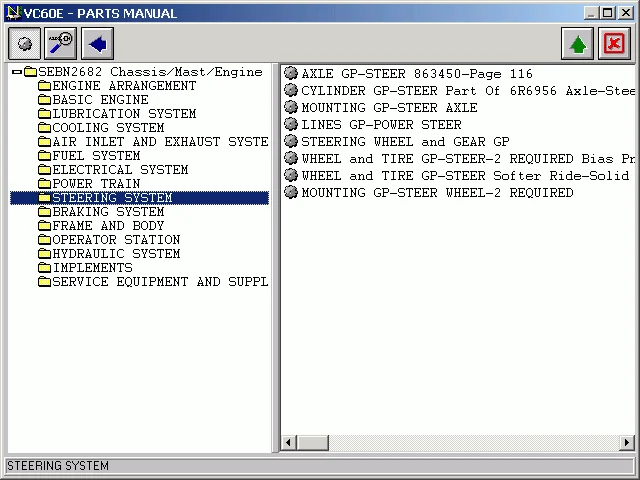Select FUEL SYSTEM in the tree

coord(96,156)
